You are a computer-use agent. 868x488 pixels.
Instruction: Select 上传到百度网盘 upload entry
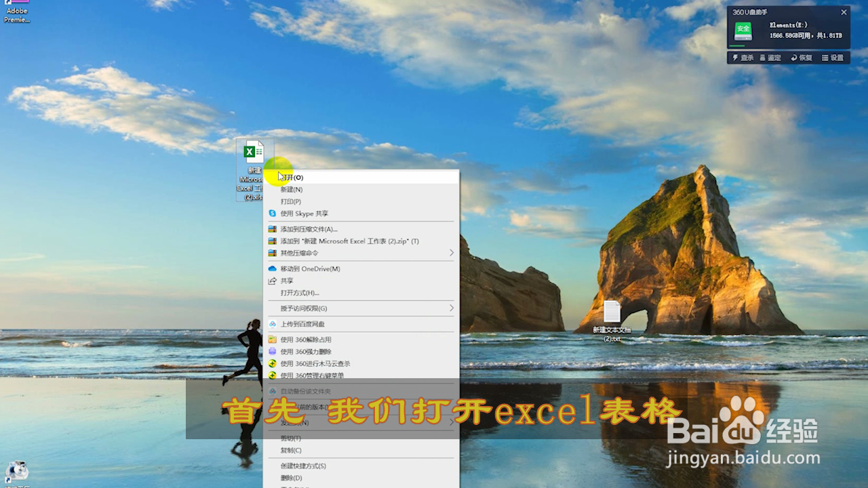pos(361,324)
